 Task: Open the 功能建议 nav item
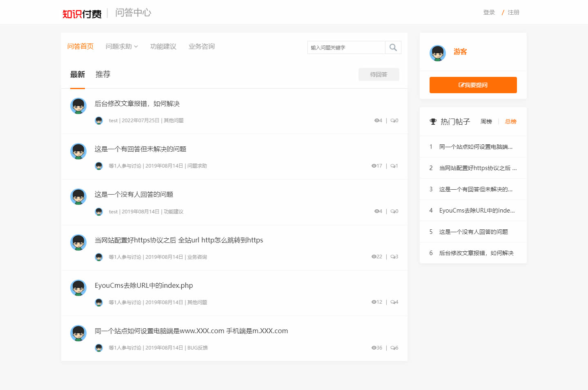tap(163, 47)
